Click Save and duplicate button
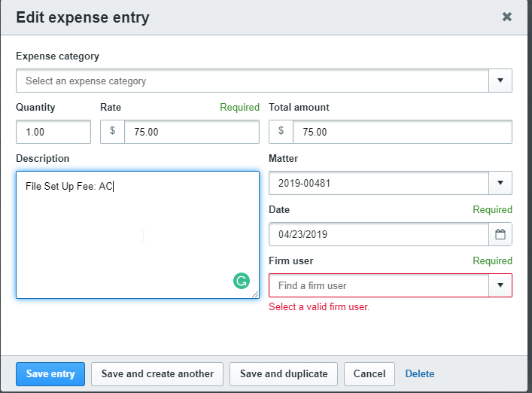Image resolution: width=532 pixels, height=393 pixels. pyautogui.click(x=284, y=374)
